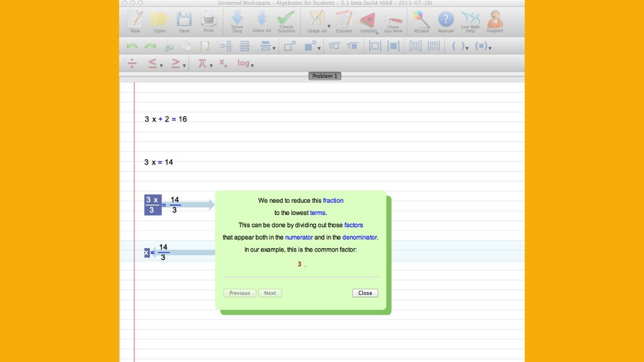Insert a division symbol

[x=132, y=63]
